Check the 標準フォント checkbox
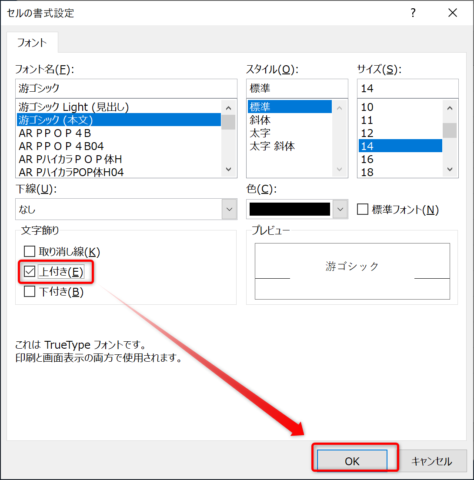Screen dimensions: 474x480 (363, 209)
